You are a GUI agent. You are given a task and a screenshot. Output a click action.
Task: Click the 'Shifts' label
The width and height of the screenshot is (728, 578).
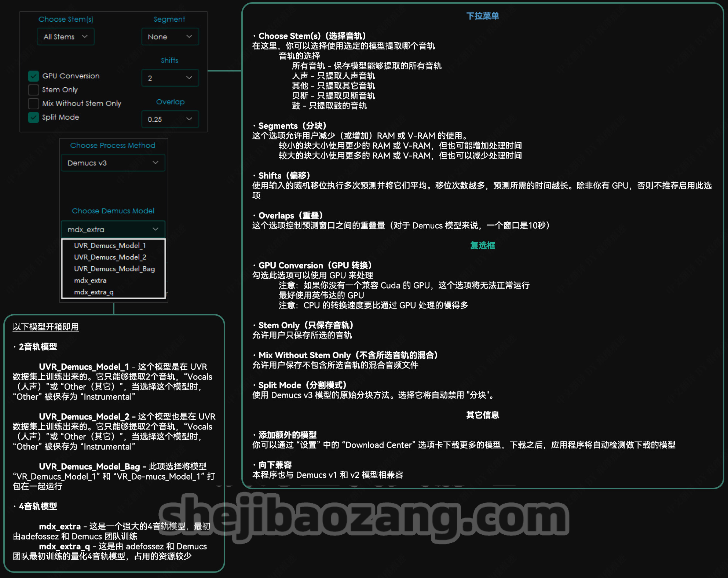(169, 61)
